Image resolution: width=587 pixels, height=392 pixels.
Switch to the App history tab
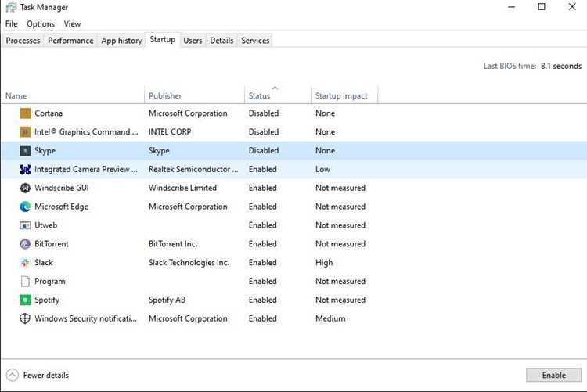(121, 41)
